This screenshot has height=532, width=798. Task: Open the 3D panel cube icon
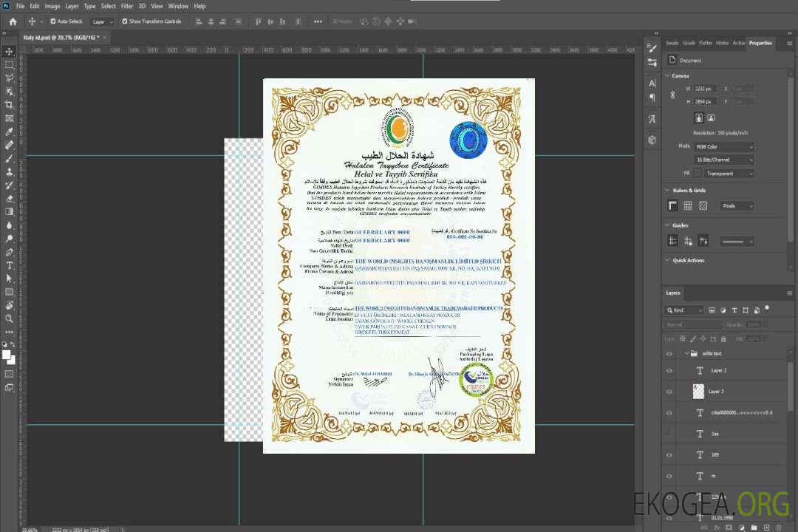point(652,140)
